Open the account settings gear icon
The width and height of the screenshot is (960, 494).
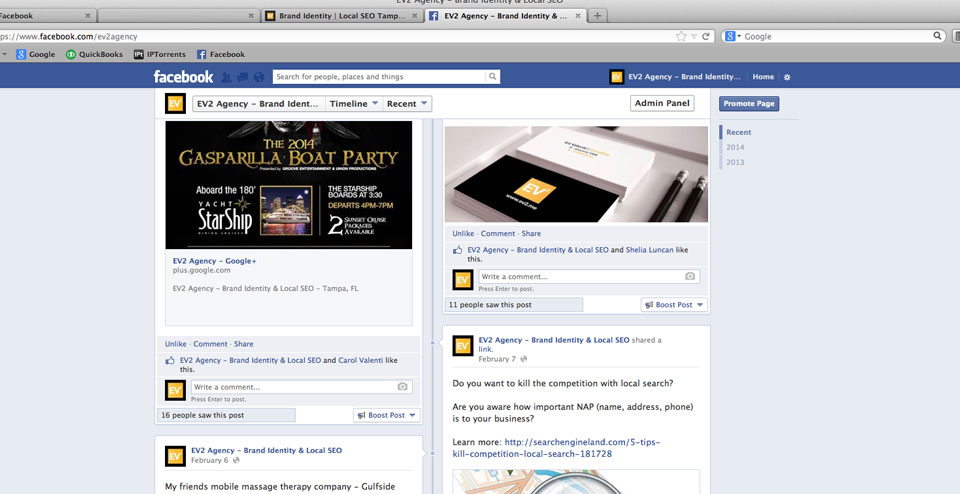point(787,77)
